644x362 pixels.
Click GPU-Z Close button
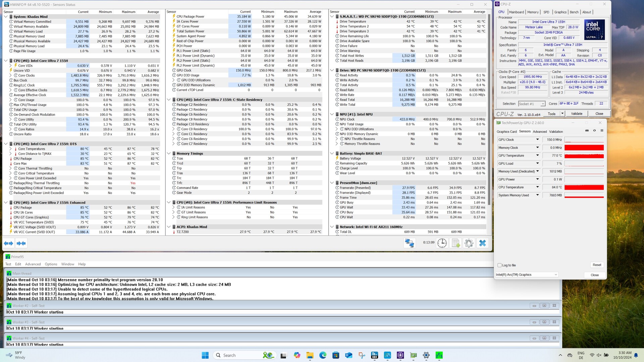pos(594,275)
